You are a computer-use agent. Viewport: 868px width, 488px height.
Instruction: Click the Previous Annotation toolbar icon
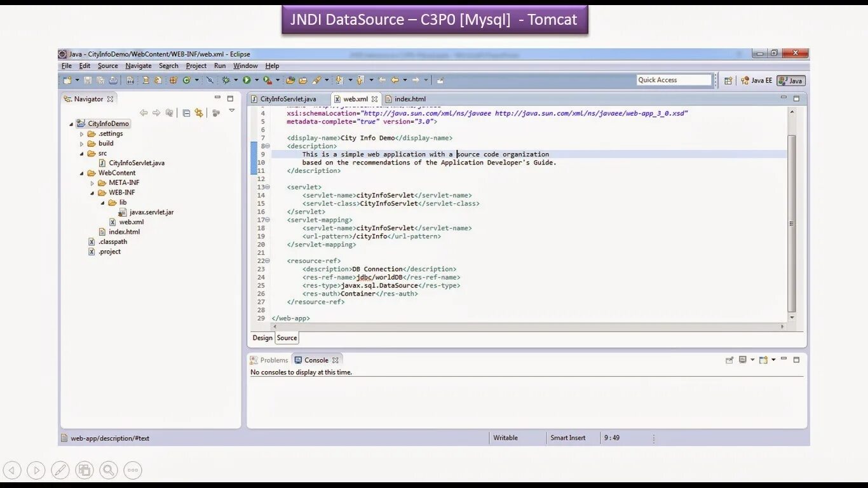(360, 80)
